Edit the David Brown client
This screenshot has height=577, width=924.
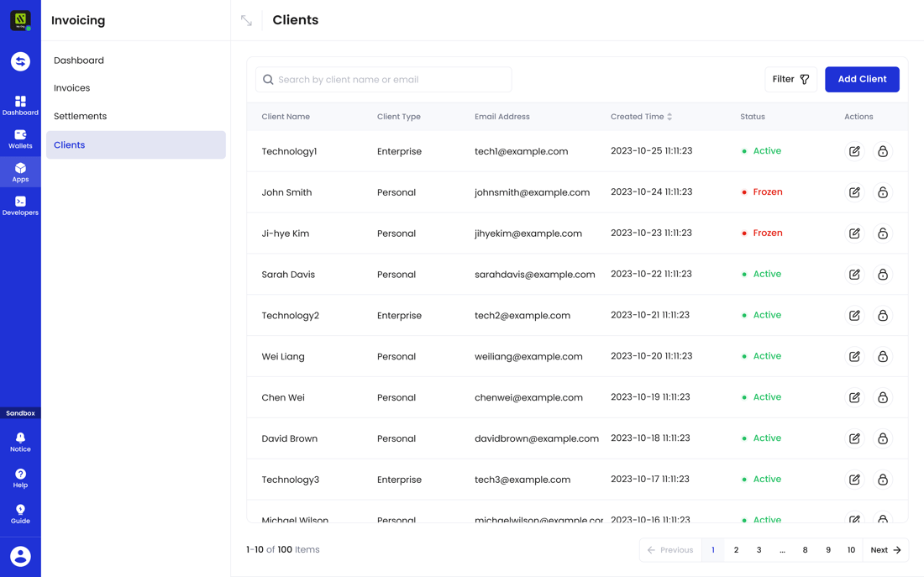point(854,438)
